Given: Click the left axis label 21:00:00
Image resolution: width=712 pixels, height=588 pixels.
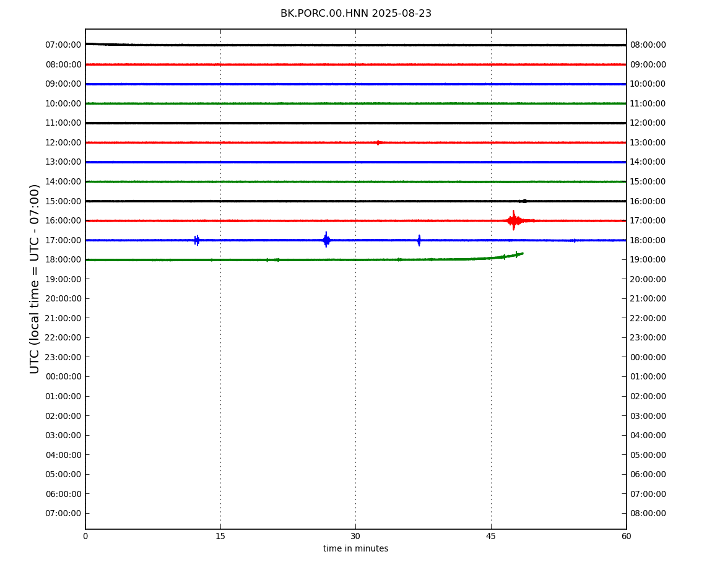Looking at the screenshot, I should 63,318.
